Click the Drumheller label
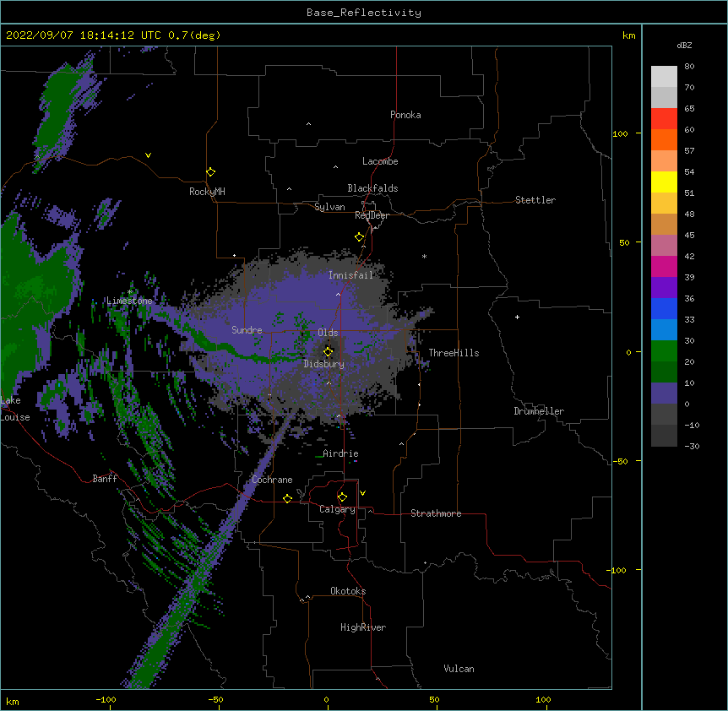Screen dimensions: 728x711 539,411
